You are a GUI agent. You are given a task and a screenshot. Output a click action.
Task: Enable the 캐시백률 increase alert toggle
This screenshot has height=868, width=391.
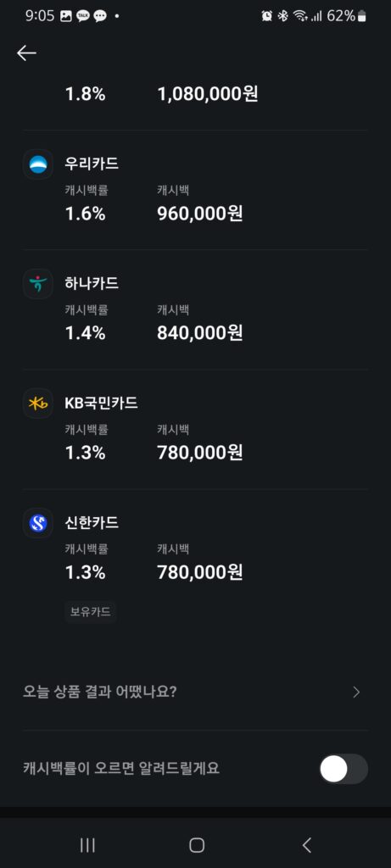pos(344,769)
